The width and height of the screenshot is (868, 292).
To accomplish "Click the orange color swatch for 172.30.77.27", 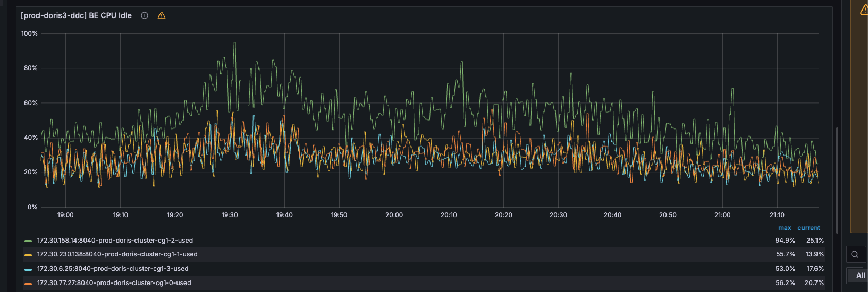I will click(x=28, y=284).
